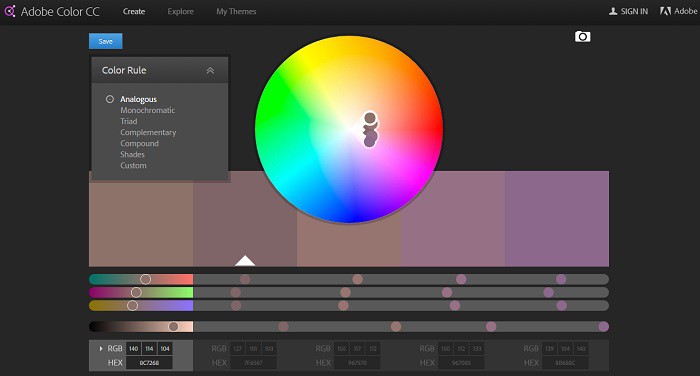Image resolution: width=700 pixels, height=376 pixels.
Task: Click the second swatch's HEX field 7F6567
Action: coord(253,363)
